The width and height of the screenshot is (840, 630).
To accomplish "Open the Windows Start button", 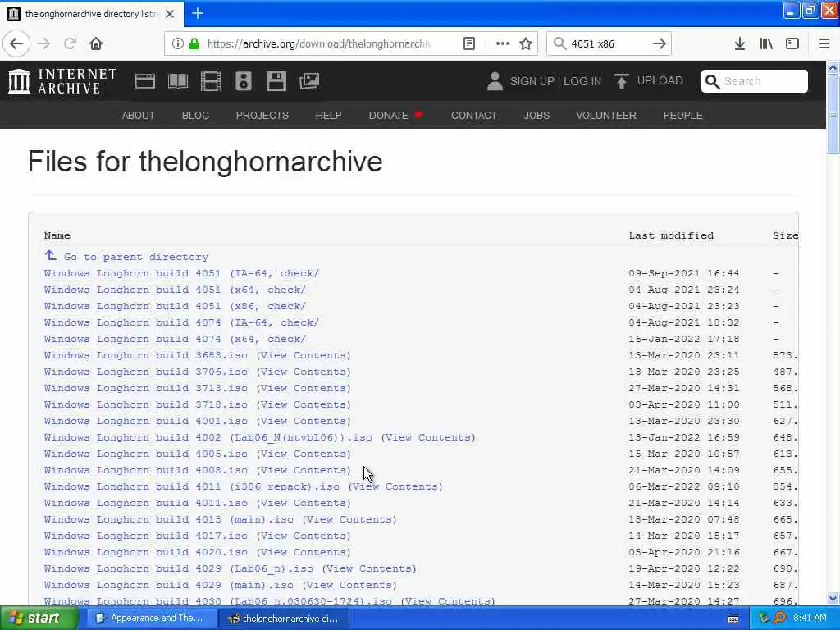I will [38, 618].
